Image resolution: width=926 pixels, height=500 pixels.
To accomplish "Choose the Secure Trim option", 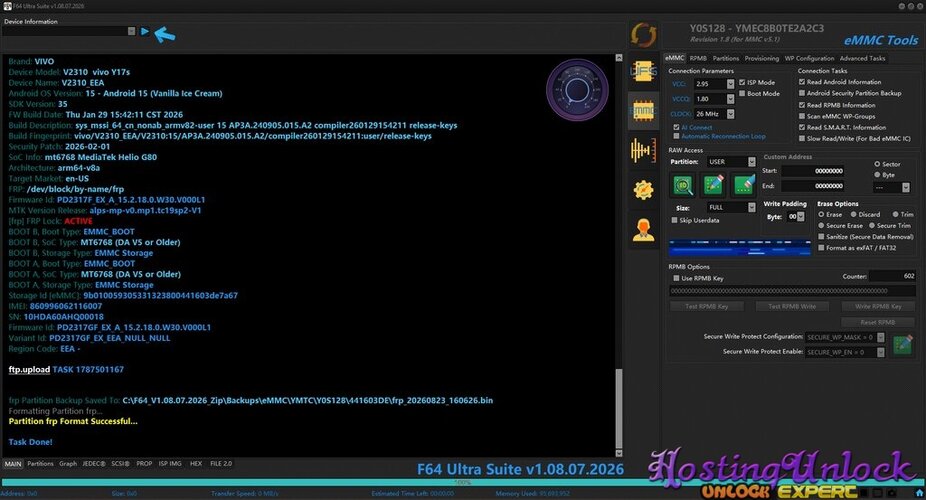I will click(x=872, y=226).
